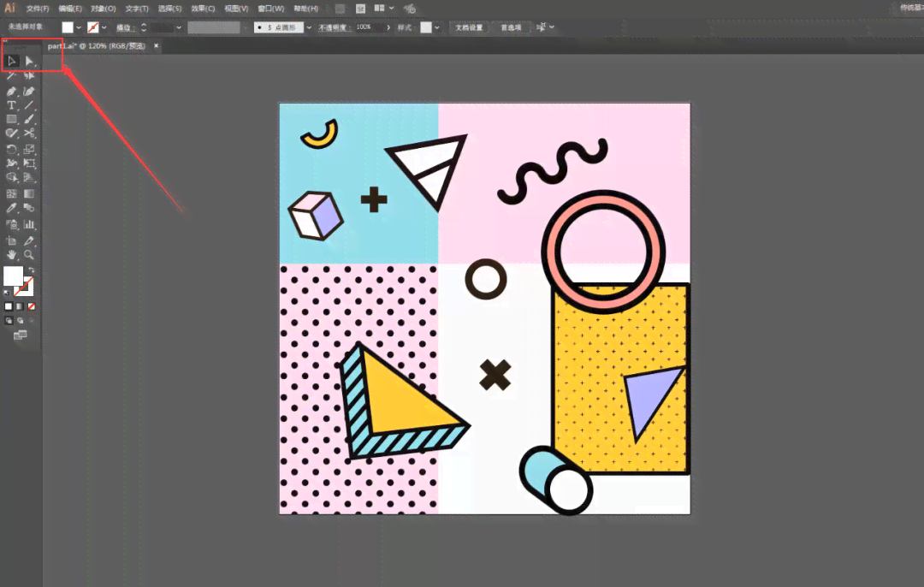924x587 pixels.
Task: Select the Rotate tool
Action: coord(11,149)
